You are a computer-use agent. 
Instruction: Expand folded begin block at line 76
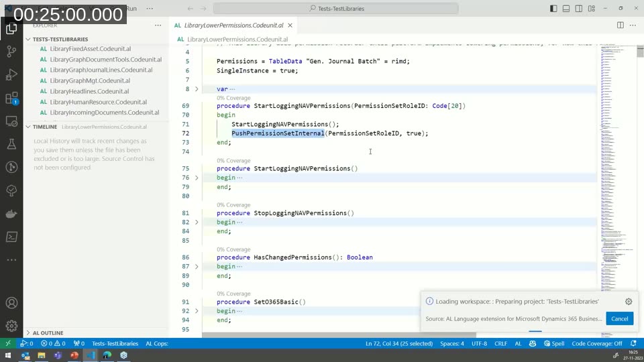pyautogui.click(x=197, y=178)
